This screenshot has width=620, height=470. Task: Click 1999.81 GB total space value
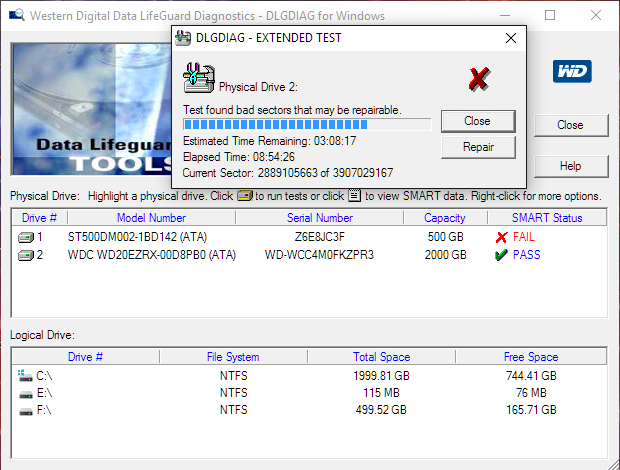pyautogui.click(x=381, y=376)
